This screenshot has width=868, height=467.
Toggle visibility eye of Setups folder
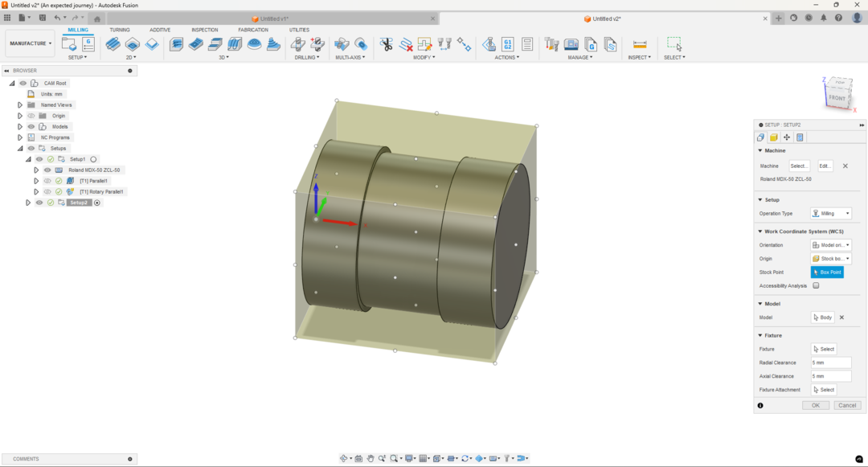[x=31, y=148]
